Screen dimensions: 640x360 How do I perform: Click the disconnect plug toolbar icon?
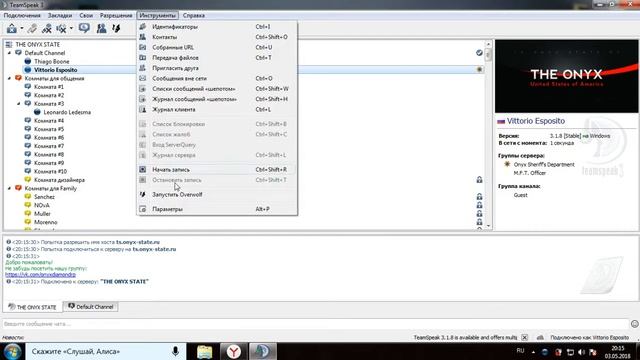coord(32,29)
